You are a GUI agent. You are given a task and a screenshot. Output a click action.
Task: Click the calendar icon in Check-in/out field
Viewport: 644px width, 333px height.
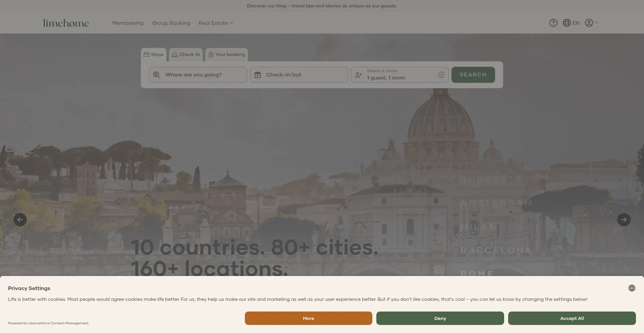coord(258,75)
